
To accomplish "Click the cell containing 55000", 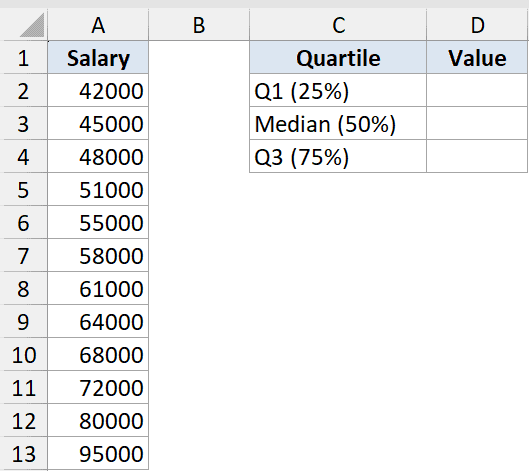I will [98, 223].
